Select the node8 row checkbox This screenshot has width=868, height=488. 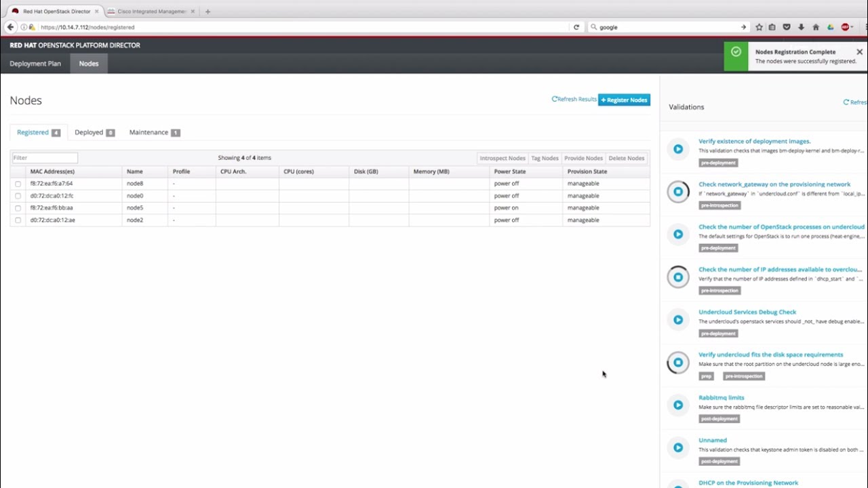[x=18, y=184]
